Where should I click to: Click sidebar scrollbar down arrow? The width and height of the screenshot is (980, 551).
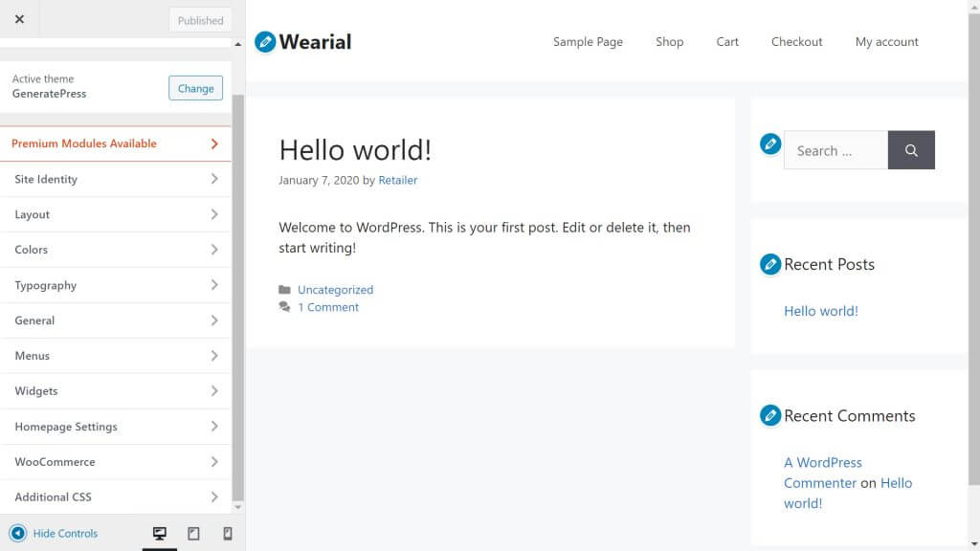(x=237, y=507)
